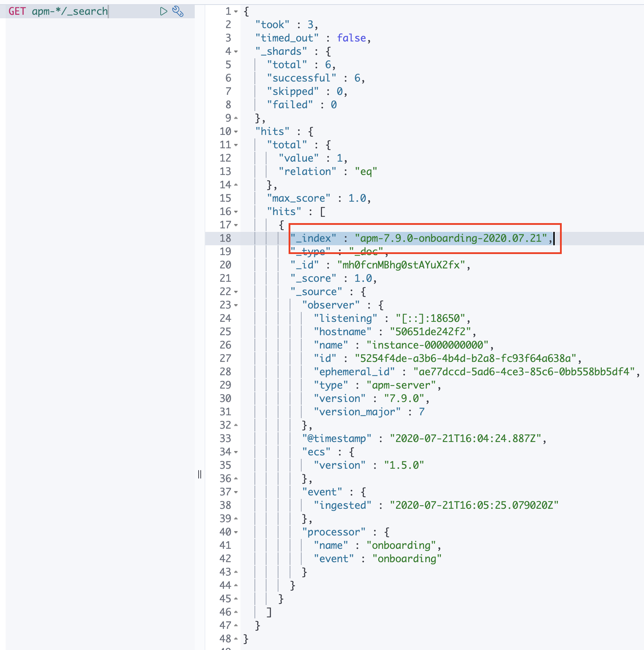644x650 pixels.
Task: Click the "hostname" value 50651de242f2
Action: (x=431, y=332)
